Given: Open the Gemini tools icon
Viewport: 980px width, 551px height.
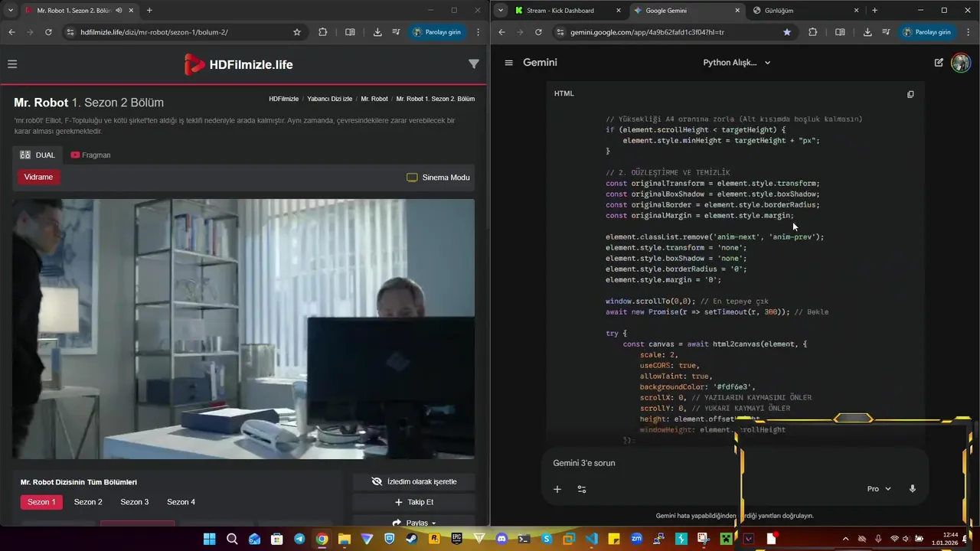Looking at the screenshot, I should pyautogui.click(x=582, y=489).
